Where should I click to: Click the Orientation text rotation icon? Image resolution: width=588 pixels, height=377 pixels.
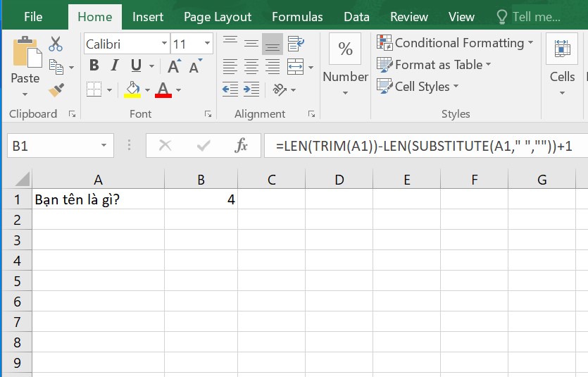pos(280,89)
